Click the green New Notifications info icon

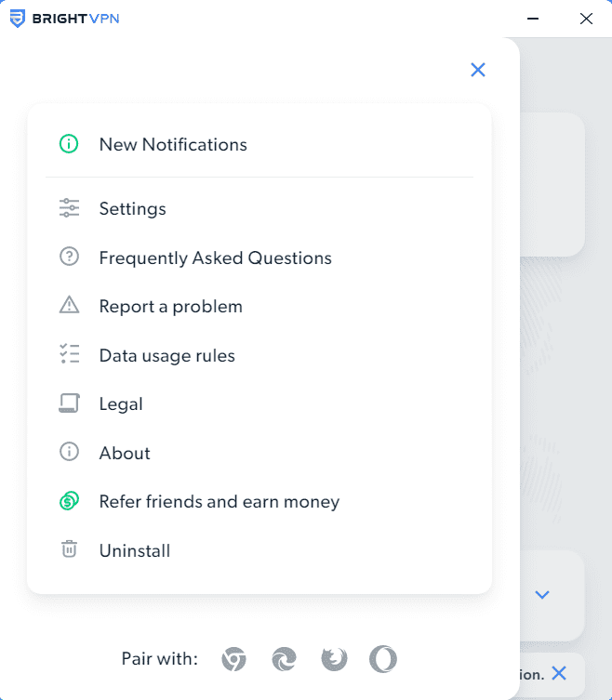tap(69, 144)
